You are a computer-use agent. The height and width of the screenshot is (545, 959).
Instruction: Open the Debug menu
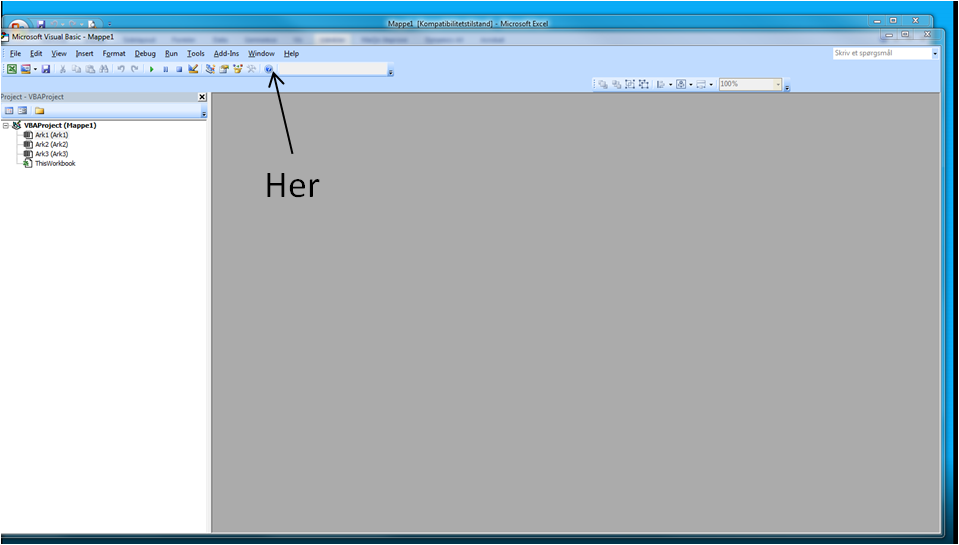[145, 53]
